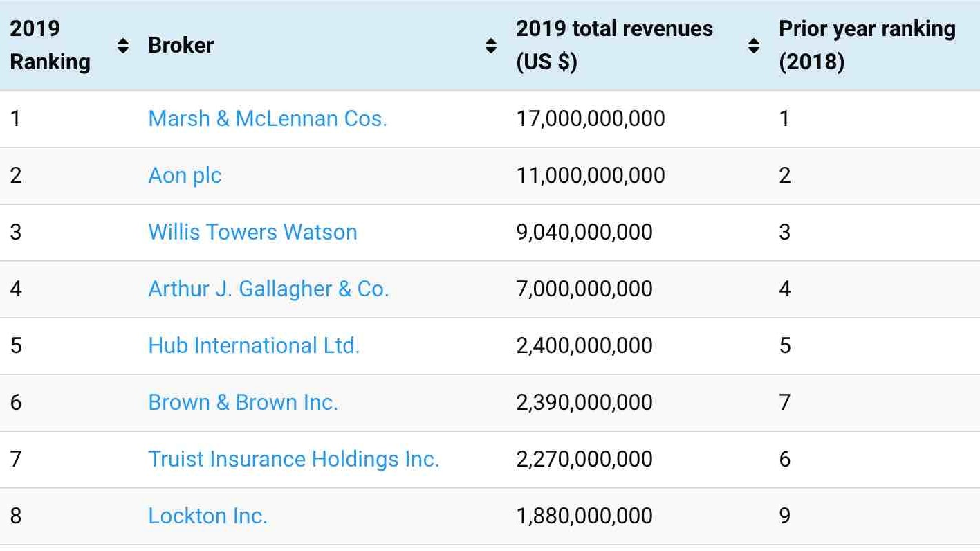Select 2019 ranking 1 in Marsh & McLennan row
Image resolution: width=980 pixels, height=551 pixels.
click(x=15, y=118)
